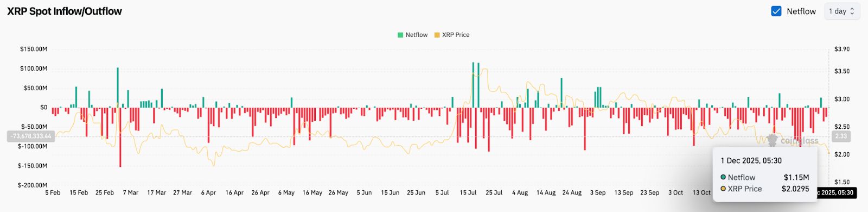This screenshot has width=868, height=212.
Task: Click the 2.33 price crosshair label
Action: (841, 136)
